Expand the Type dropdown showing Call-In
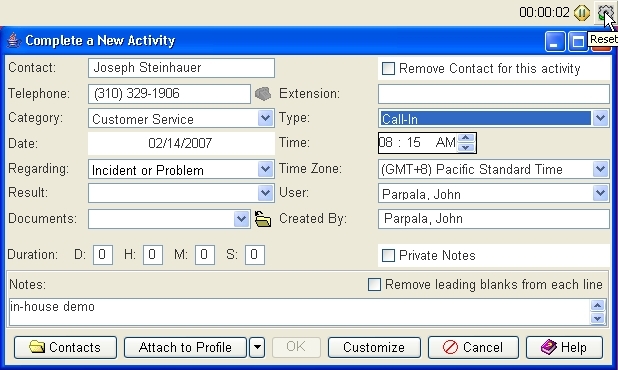Viewport: 618px width, 370px height. click(x=600, y=118)
